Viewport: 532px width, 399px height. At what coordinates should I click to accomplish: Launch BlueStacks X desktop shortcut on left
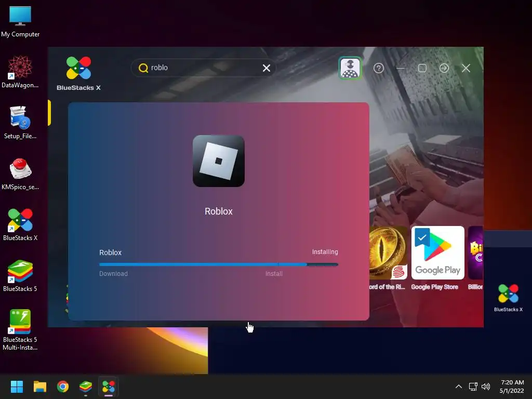coord(20,224)
